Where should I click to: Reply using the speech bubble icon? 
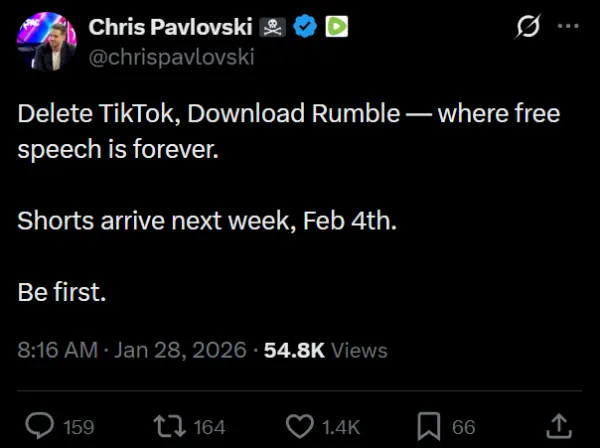pyautogui.click(x=39, y=426)
